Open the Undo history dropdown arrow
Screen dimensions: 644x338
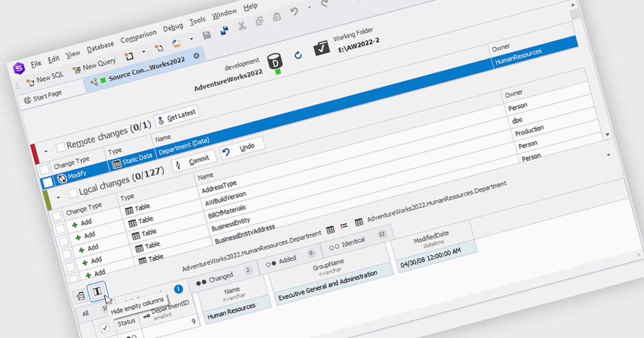click(310, 8)
